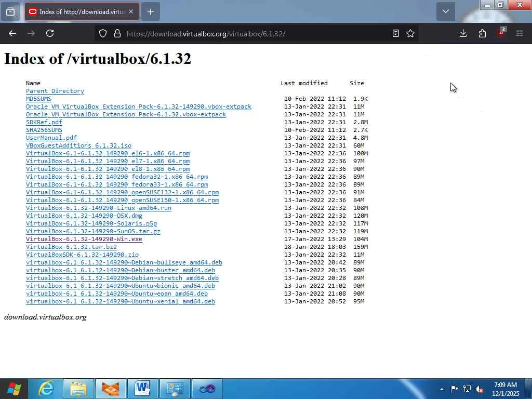
Task: Click the URL address field
Action: pyautogui.click(x=257, y=34)
